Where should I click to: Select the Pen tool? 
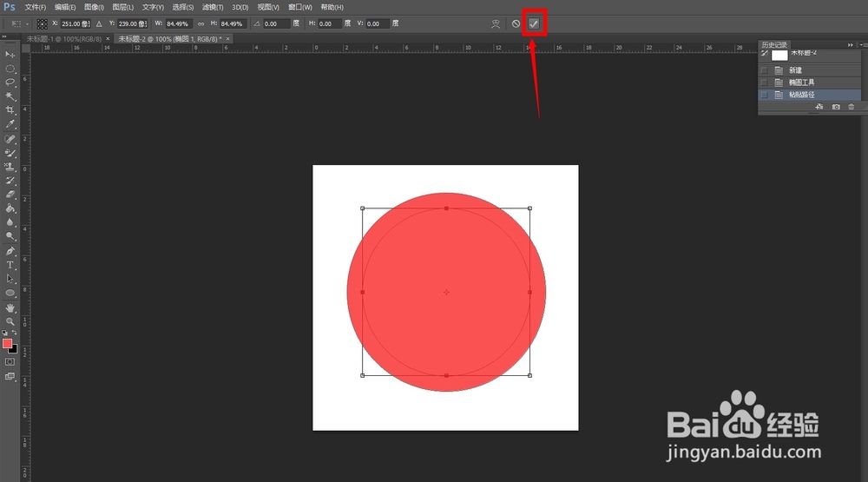10,251
